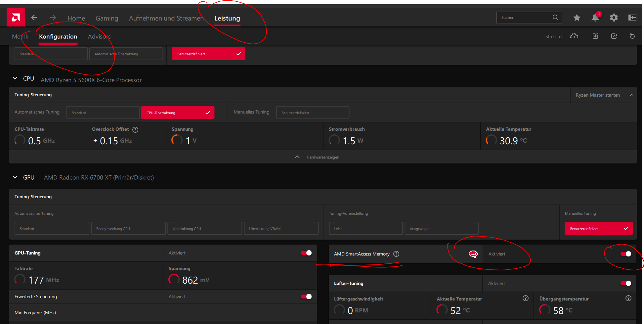Click Ryzen Master starten button
The image size is (644, 324).
pyautogui.click(x=603, y=95)
